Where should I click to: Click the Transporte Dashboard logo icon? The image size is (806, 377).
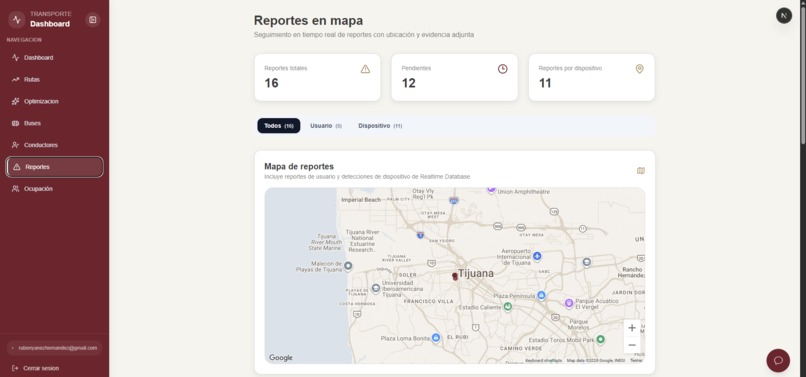[17, 20]
